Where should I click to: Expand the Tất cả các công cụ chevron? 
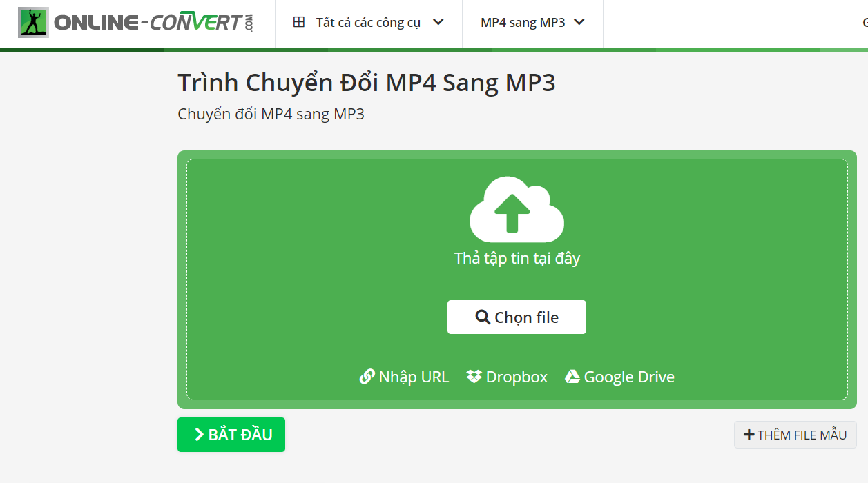[438, 22]
